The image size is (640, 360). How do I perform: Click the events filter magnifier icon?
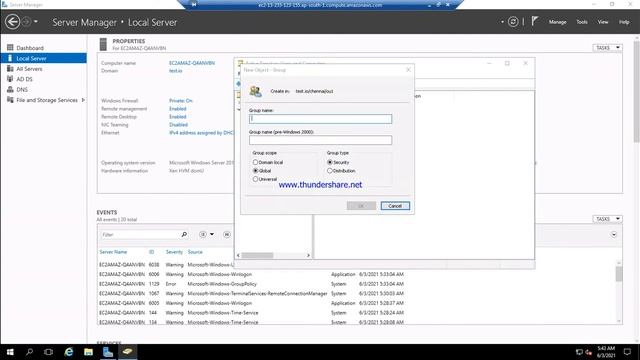[x=184, y=234]
